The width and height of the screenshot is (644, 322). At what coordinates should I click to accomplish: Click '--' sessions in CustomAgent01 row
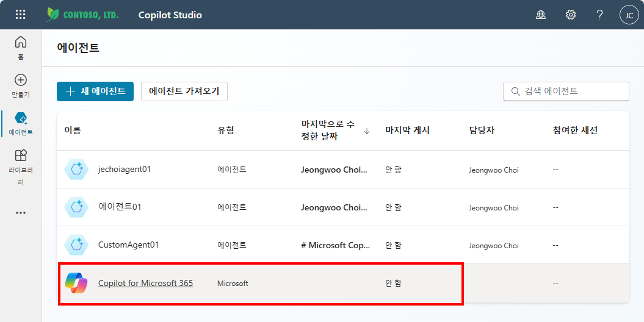click(555, 245)
